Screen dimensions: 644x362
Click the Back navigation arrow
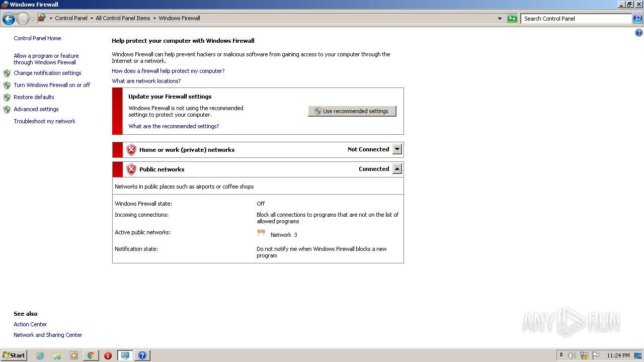coord(9,19)
